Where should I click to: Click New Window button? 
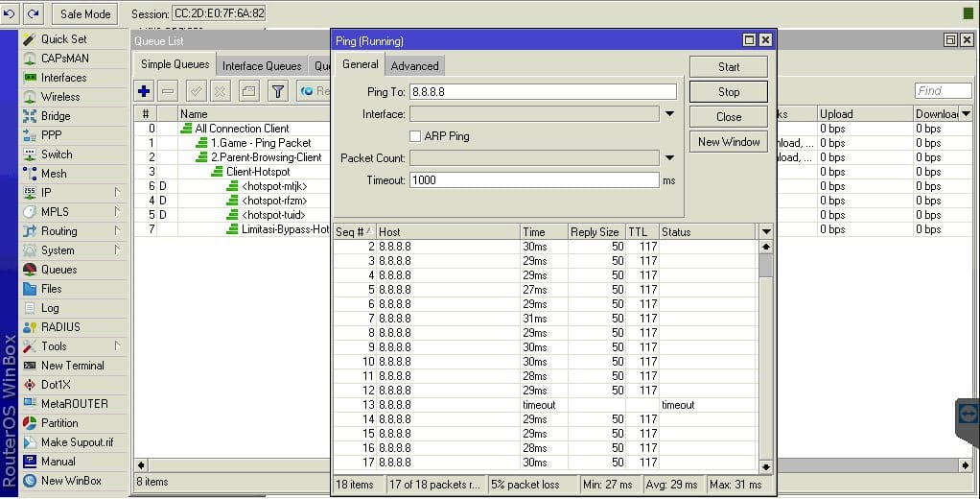coord(729,142)
